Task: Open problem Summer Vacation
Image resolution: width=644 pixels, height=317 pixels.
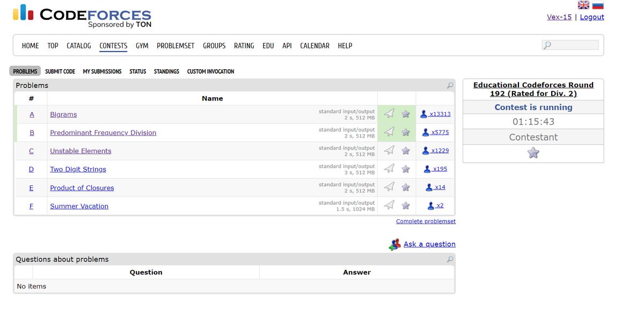Action: 79,206
